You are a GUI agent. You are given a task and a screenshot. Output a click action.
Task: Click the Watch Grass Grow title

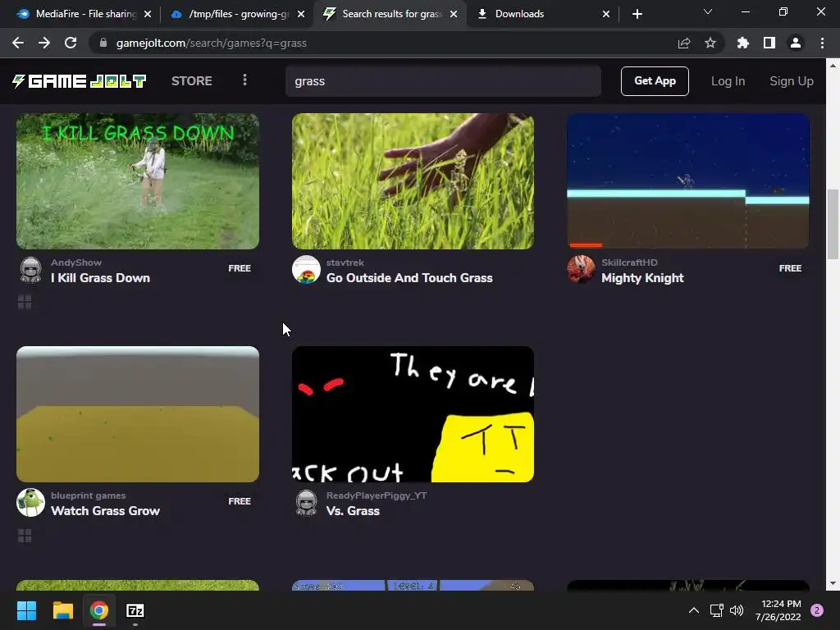point(105,511)
